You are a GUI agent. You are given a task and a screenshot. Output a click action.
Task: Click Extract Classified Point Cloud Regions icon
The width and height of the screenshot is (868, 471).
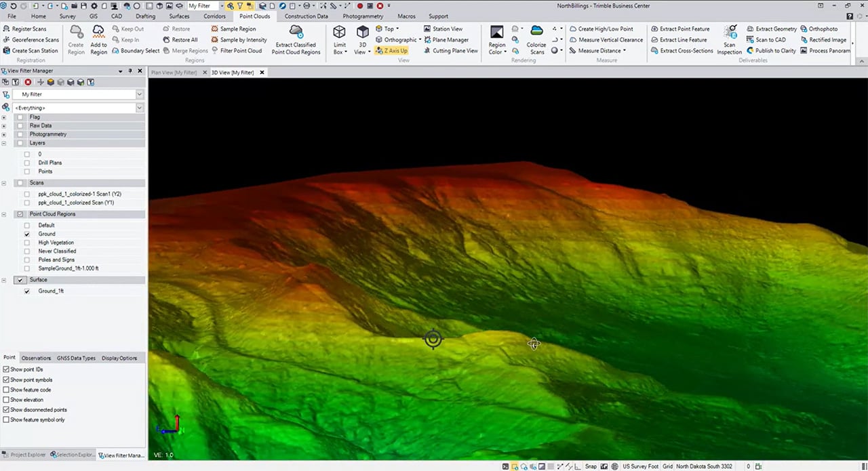click(296, 31)
